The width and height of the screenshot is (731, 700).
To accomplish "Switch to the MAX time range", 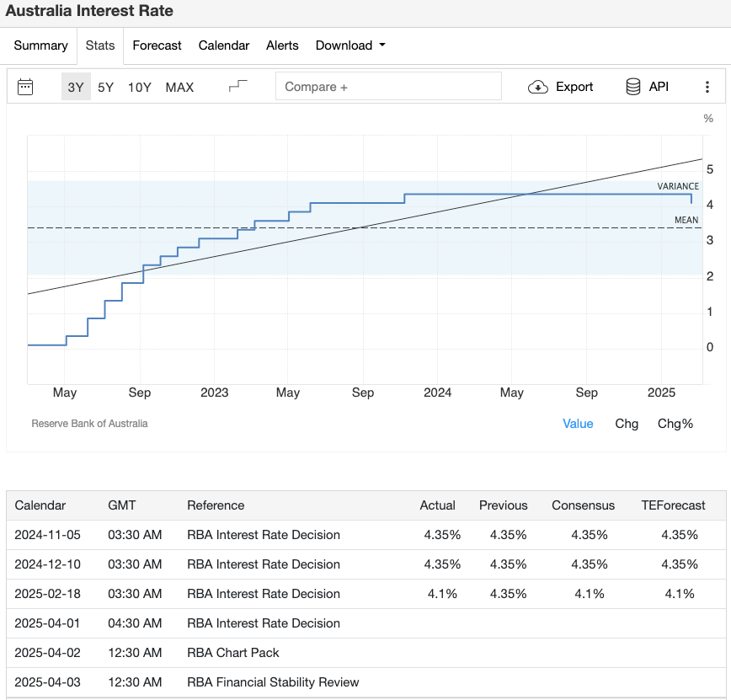I will point(179,87).
